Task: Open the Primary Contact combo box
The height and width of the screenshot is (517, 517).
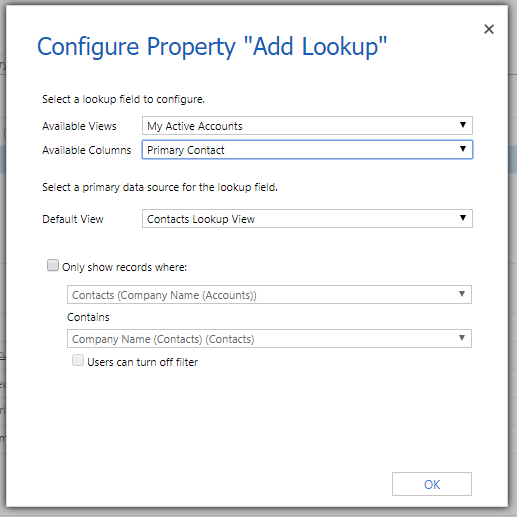Action: 307,150
